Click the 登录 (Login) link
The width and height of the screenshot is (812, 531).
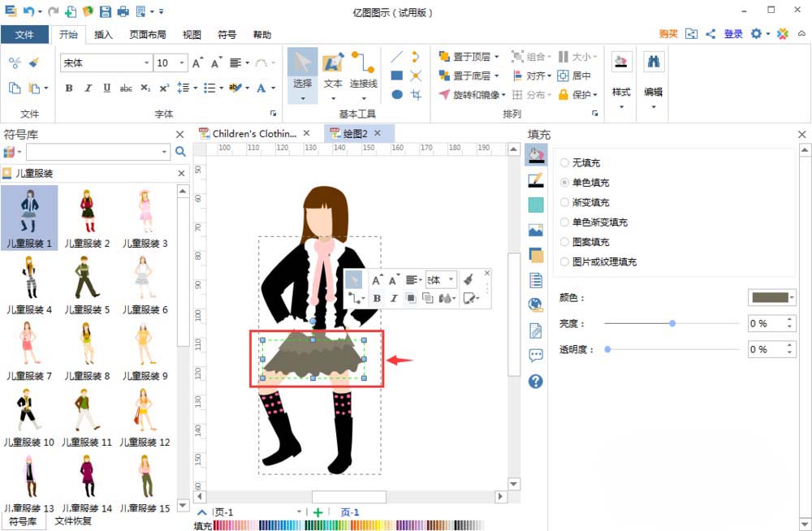pyautogui.click(x=732, y=34)
